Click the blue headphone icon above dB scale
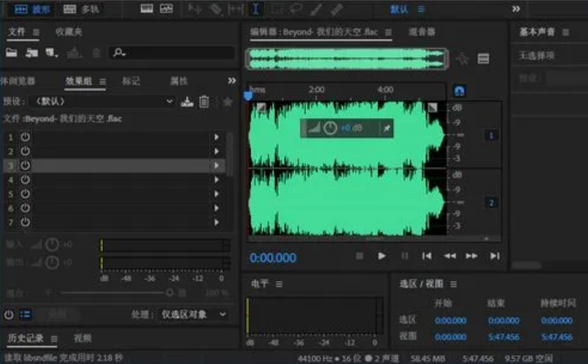 (460, 90)
